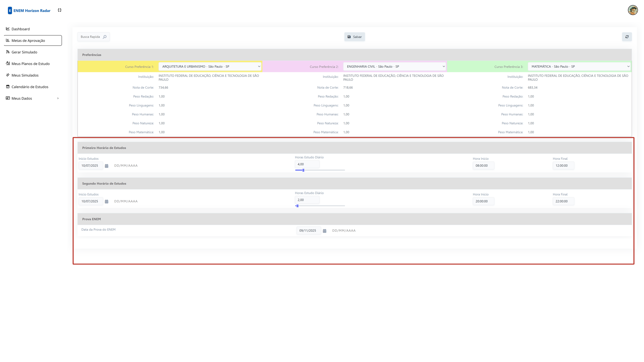This screenshot has height=362, width=644.
Task: Open Curso Preferência 2 dropdown
Action: pyautogui.click(x=394, y=67)
